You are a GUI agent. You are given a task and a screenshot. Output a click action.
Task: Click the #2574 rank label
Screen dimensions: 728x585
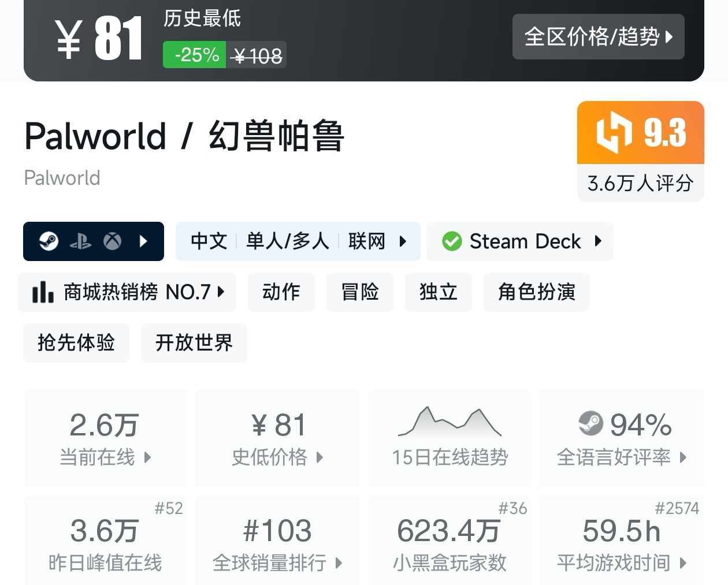tap(677, 508)
